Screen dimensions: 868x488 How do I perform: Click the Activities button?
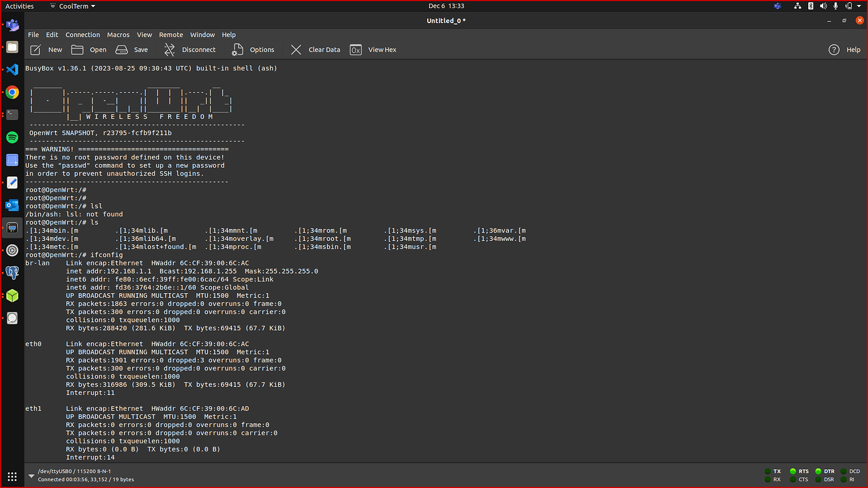point(19,6)
